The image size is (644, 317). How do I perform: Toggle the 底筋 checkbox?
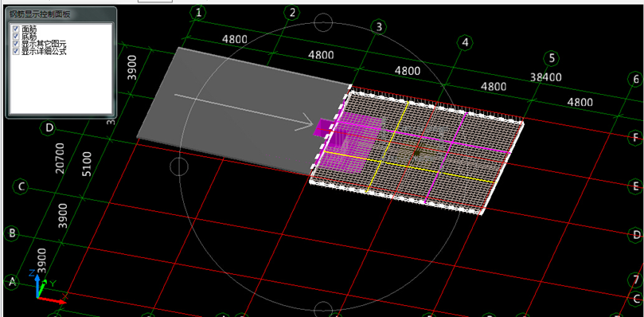click(16, 36)
